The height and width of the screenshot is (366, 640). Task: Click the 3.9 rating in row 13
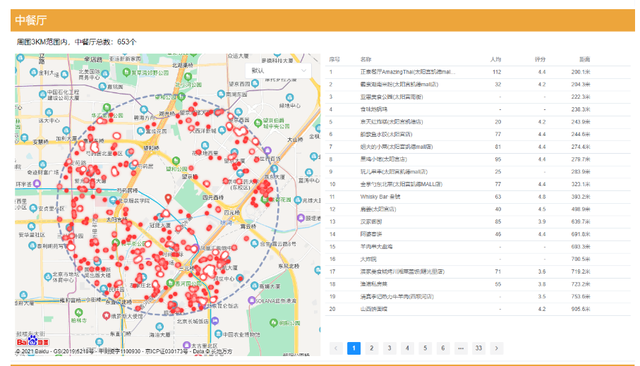pyautogui.click(x=542, y=222)
